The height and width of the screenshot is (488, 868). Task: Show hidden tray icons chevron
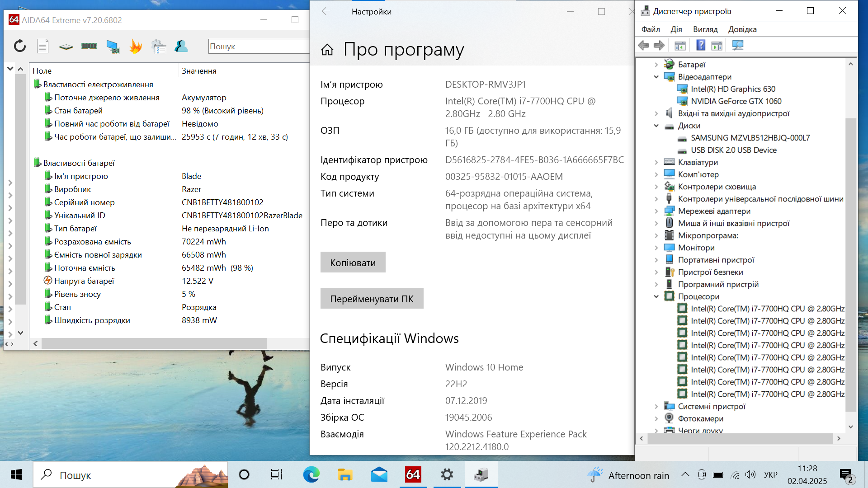685,474
